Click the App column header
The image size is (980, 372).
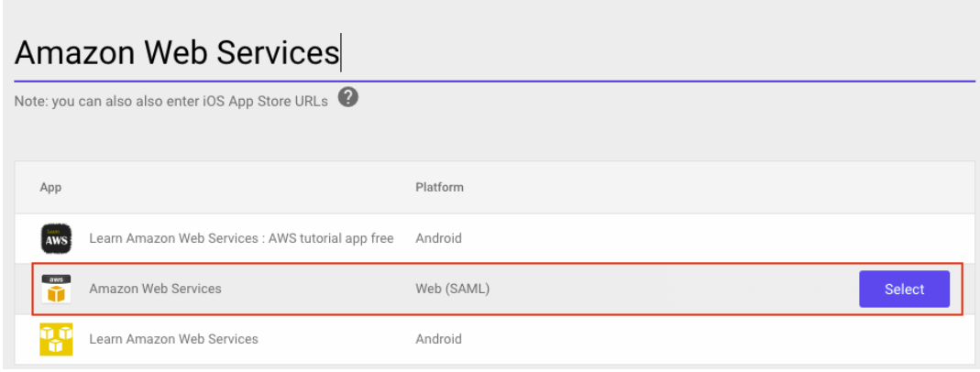[x=50, y=187]
